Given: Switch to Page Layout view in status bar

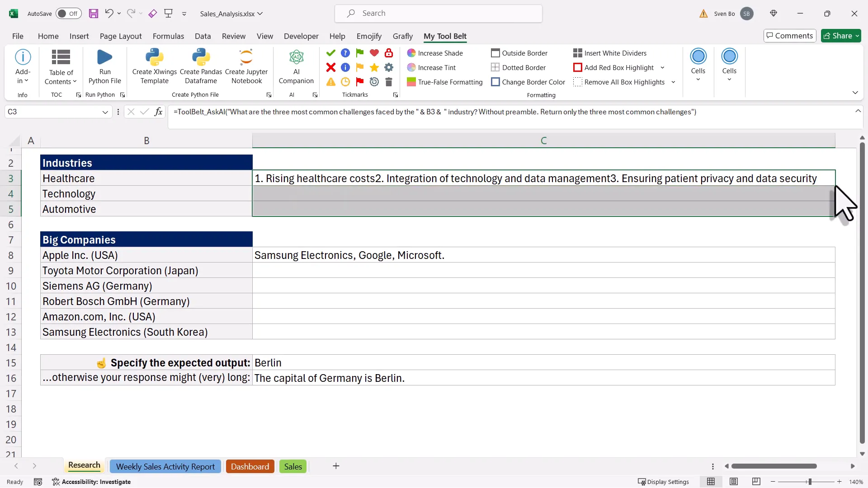Looking at the screenshot, I should point(734,482).
